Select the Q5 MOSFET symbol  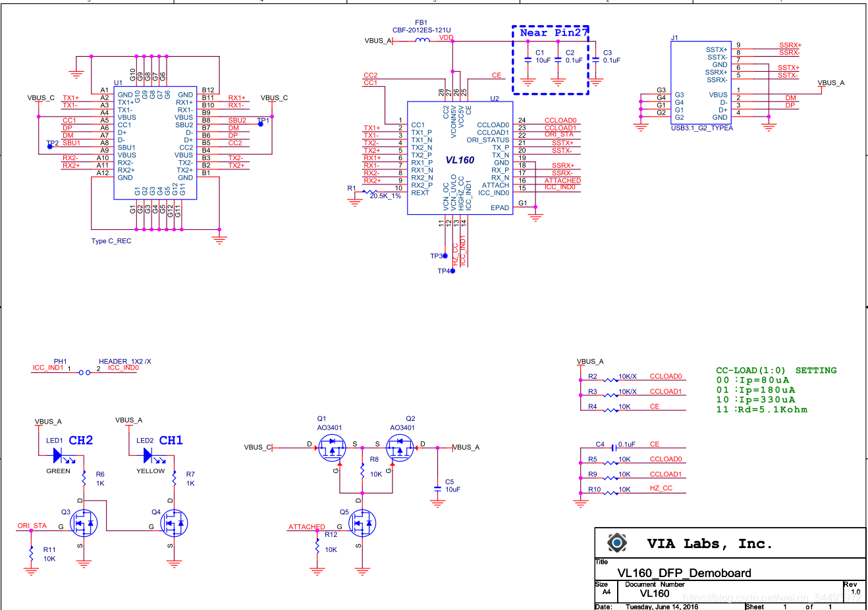coord(362,524)
